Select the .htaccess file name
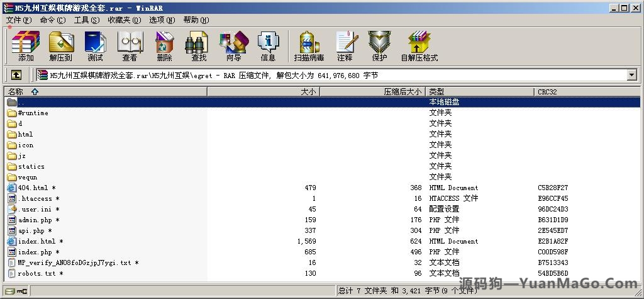The width and height of the screenshot is (644, 299). (x=38, y=198)
